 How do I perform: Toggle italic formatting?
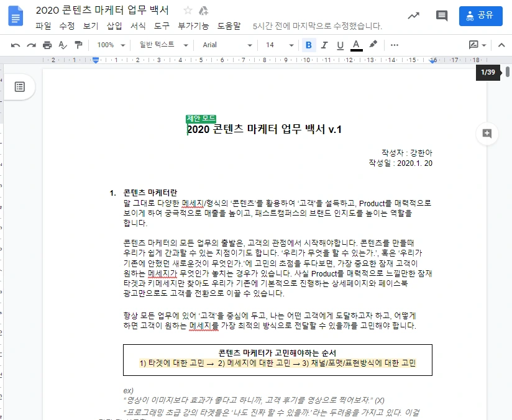click(324, 45)
